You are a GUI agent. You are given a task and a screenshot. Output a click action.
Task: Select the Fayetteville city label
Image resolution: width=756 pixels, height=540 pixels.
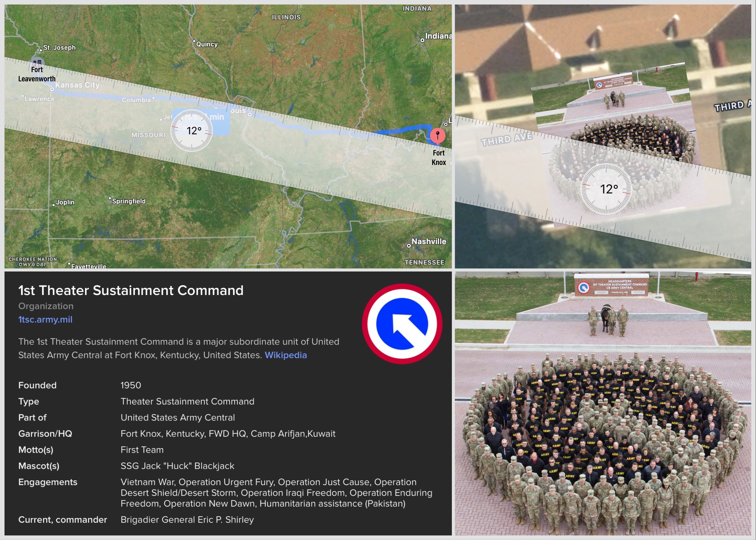coord(88,266)
